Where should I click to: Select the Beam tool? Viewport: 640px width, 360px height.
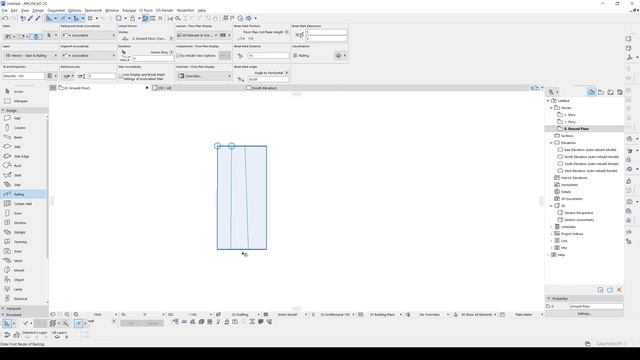coord(18,137)
